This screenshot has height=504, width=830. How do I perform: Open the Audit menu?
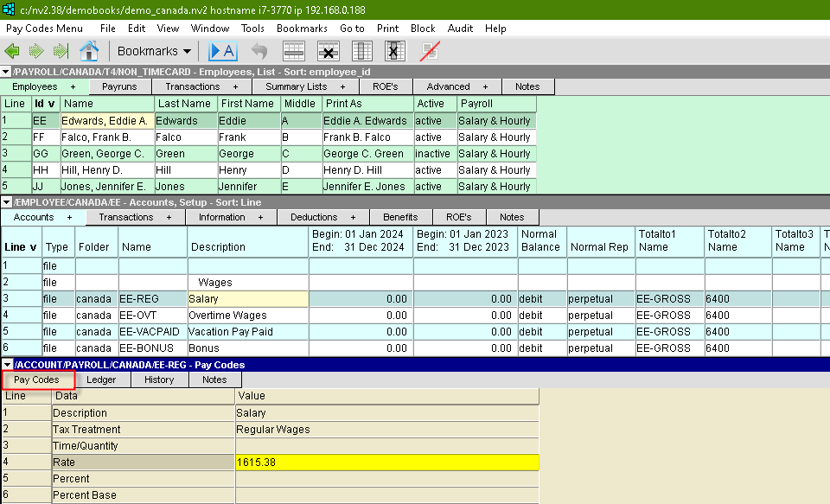[460, 29]
